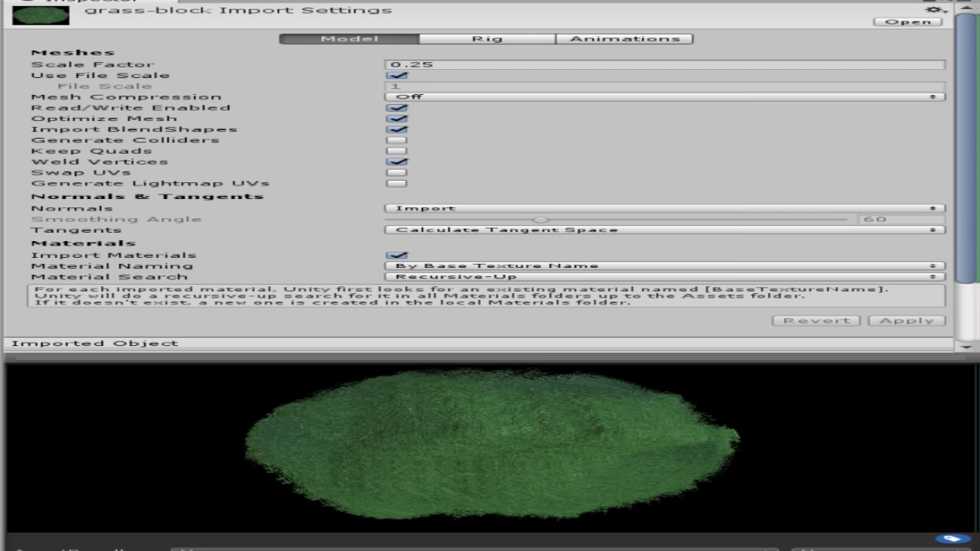Enable Swap UVs
Screen dimensions: 980x551
pyautogui.click(x=397, y=172)
